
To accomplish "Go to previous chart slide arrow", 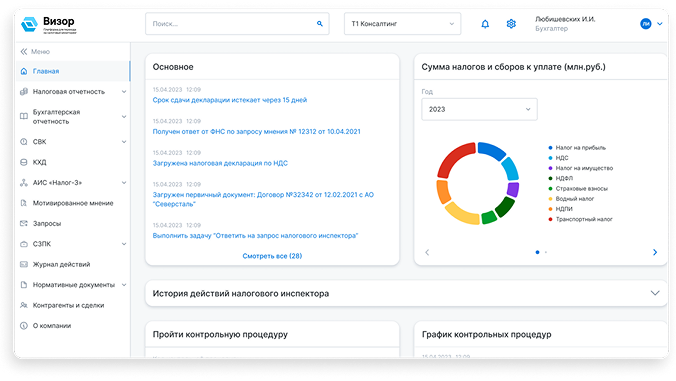I will (427, 252).
